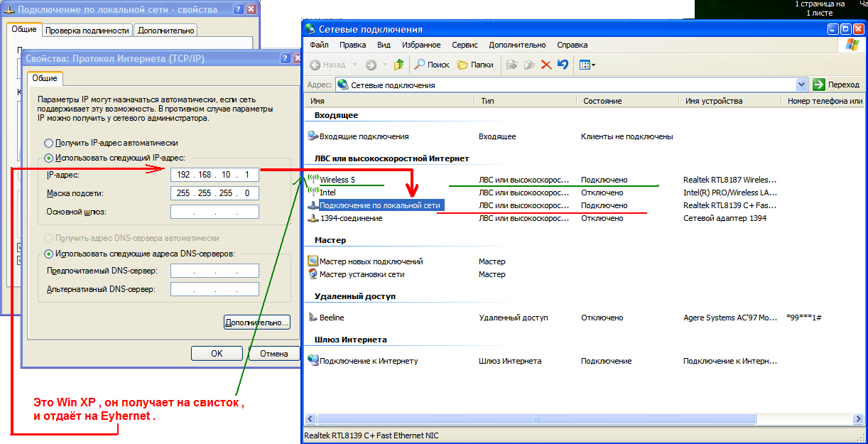Screen dimensions: 868x444
Task: Click the Дополнительно... button in TCP/IP dialog
Action: 257,323
